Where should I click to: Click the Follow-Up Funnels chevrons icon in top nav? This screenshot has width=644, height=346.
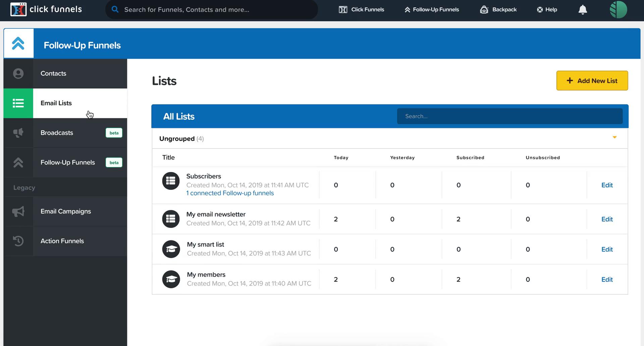pyautogui.click(x=407, y=10)
